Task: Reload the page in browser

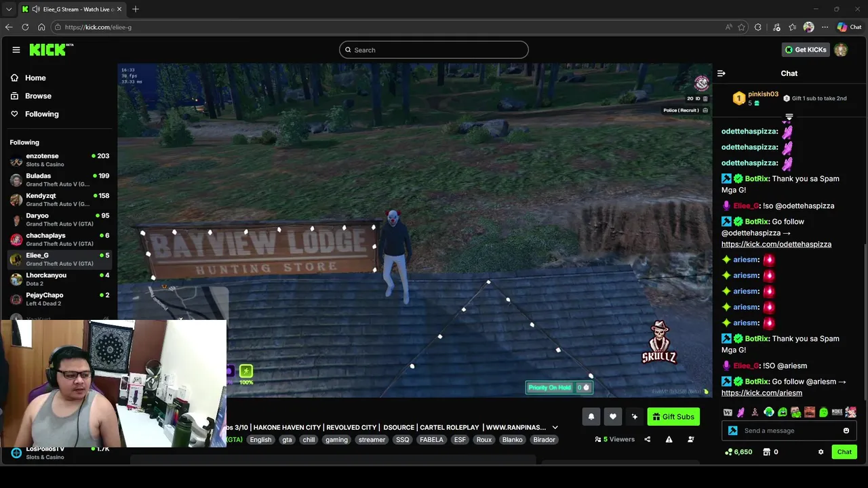Action: [x=25, y=27]
